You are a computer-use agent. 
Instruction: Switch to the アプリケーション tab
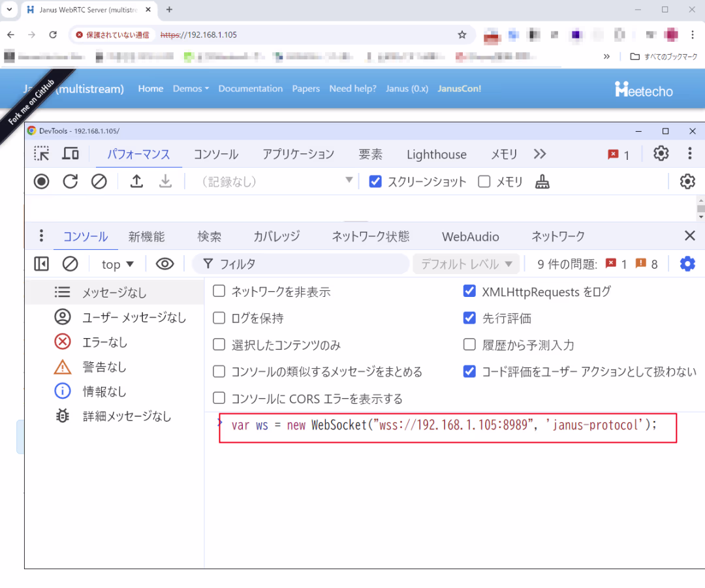[298, 154]
